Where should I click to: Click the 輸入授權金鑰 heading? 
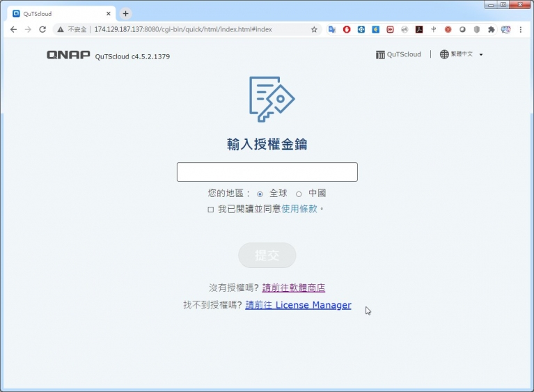coord(267,144)
